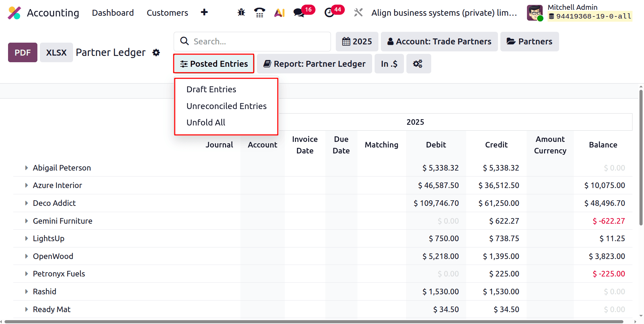Click Gemini Furniture balance $ -622.27

pyautogui.click(x=609, y=221)
